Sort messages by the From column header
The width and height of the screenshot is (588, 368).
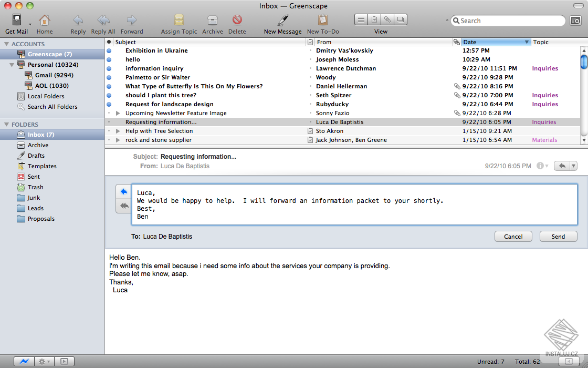coord(383,42)
